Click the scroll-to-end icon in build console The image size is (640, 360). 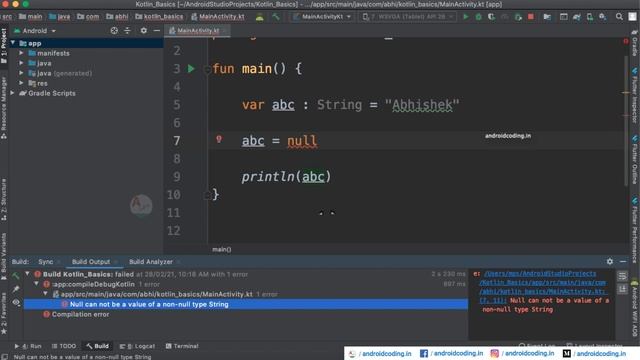(x=622, y=289)
